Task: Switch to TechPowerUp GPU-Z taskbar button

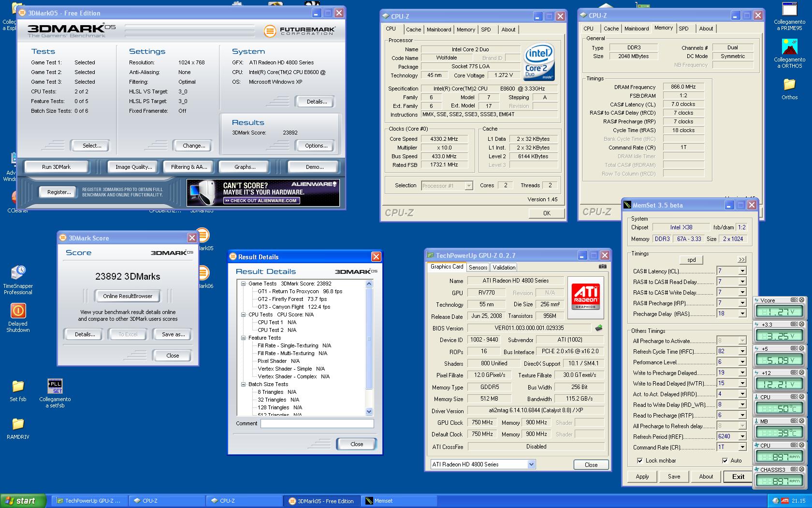Action: (x=90, y=501)
